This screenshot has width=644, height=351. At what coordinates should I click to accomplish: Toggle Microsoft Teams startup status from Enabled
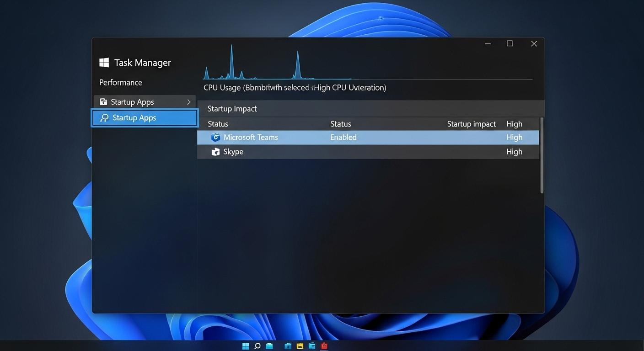tap(343, 137)
